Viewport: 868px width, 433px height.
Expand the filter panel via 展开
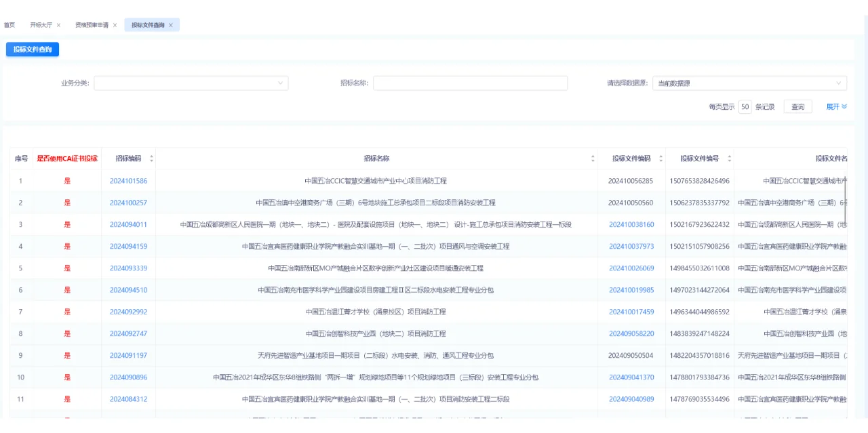[834, 106]
